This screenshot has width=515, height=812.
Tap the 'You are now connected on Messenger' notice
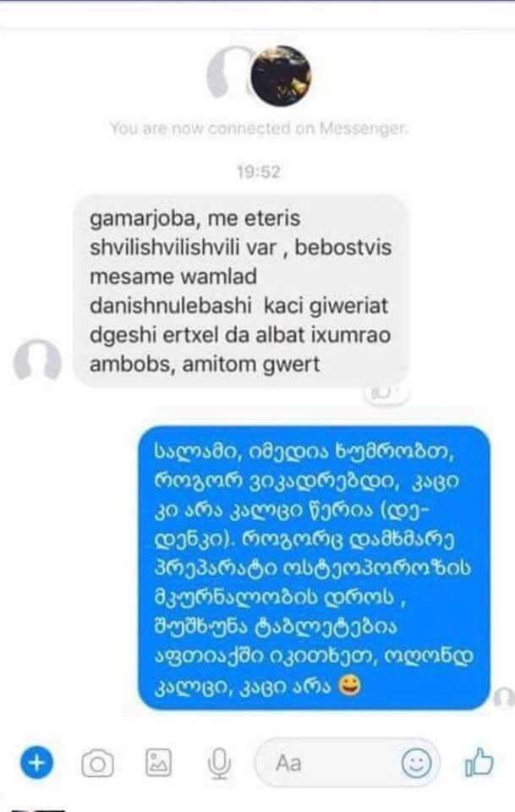click(x=258, y=128)
